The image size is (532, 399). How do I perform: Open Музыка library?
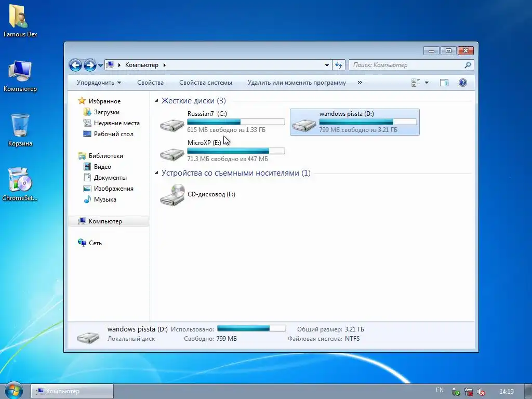(x=105, y=199)
